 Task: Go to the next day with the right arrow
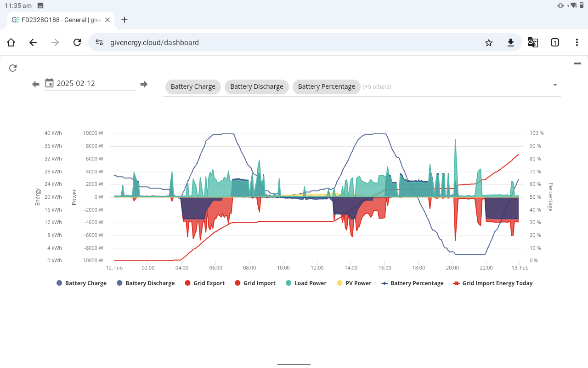[x=144, y=84]
